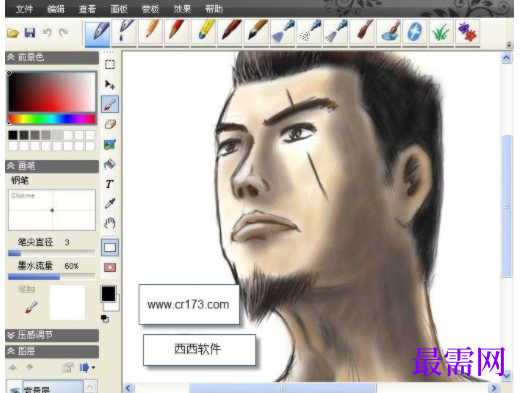Open the blue layer options dropdown arrow

pyautogui.click(x=93, y=368)
